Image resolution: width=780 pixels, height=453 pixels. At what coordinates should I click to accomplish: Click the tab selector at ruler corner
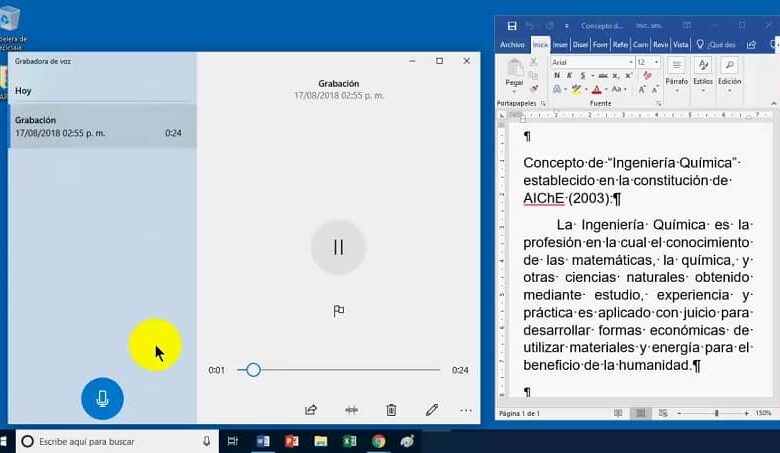pyautogui.click(x=502, y=115)
